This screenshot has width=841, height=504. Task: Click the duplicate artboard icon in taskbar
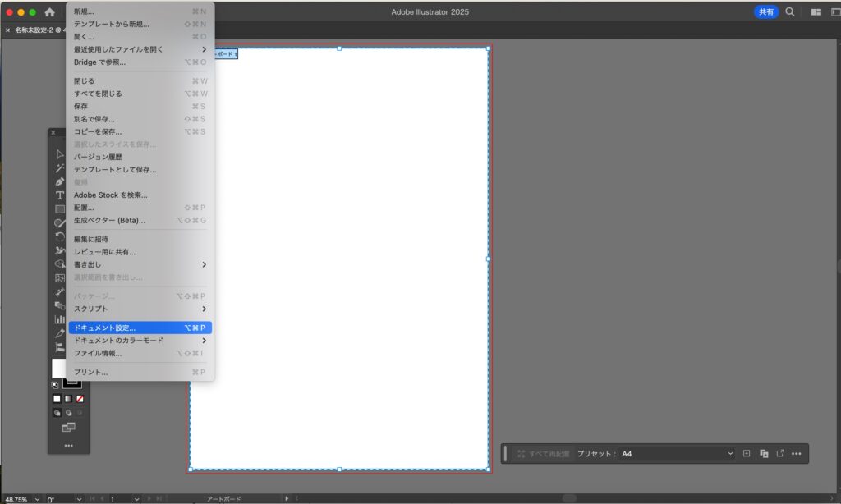764,454
